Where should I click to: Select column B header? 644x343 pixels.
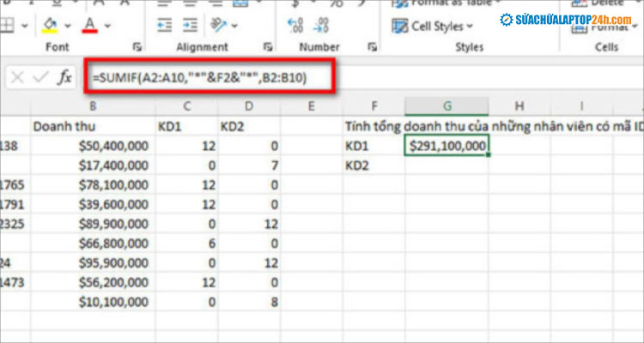click(93, 106)
